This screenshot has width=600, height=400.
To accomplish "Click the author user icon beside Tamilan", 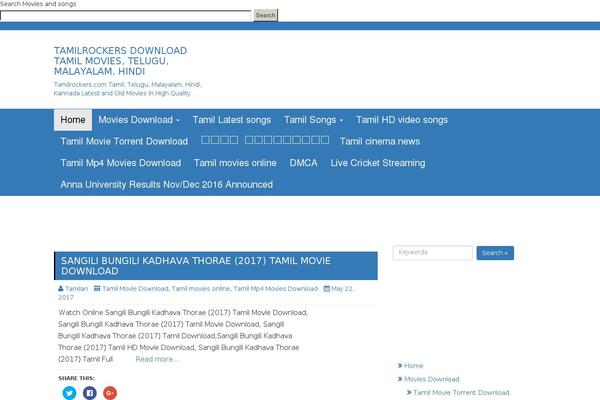I will tap(61, 289).
